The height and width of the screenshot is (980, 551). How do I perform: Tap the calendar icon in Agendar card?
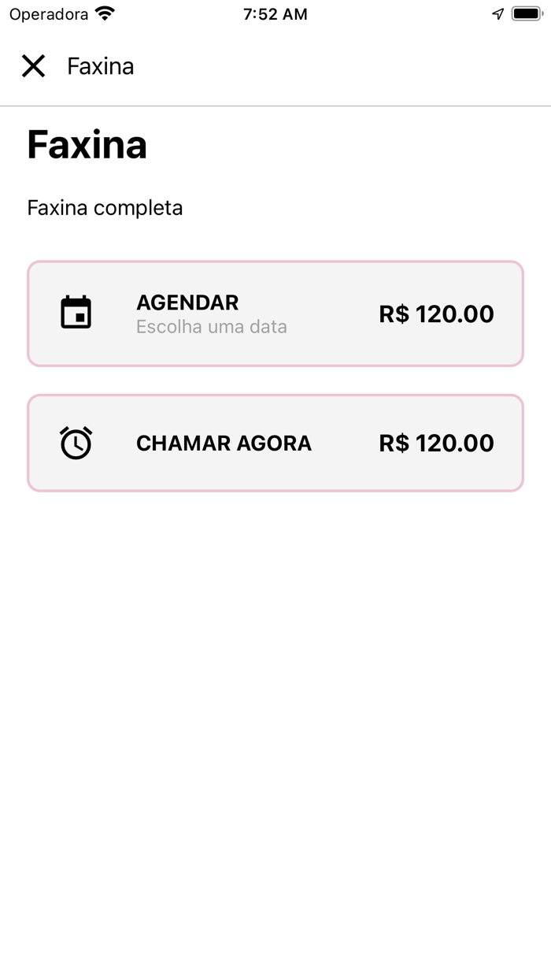coord(76,313)
